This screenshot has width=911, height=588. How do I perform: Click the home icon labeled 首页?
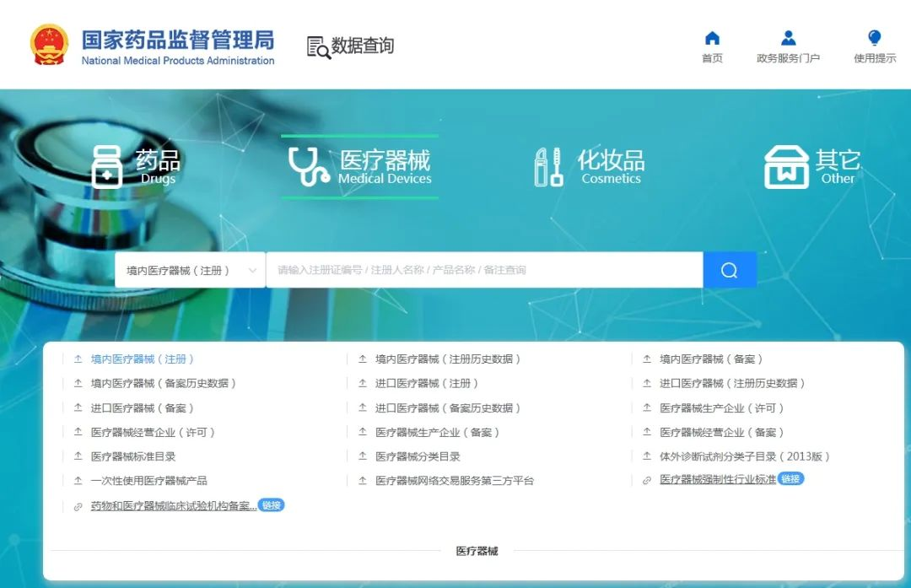pyautogui.click(x=712, y=39)
